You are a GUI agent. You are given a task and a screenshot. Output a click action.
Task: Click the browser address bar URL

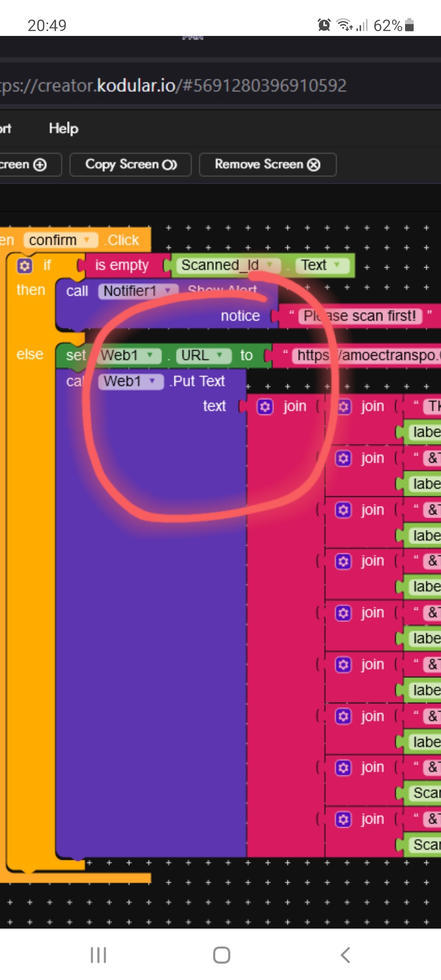pos(174,86)
